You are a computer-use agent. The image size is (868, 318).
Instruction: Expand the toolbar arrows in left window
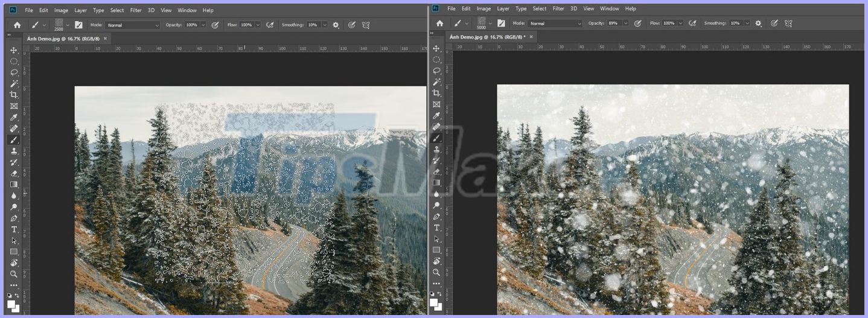coord(9,35)
